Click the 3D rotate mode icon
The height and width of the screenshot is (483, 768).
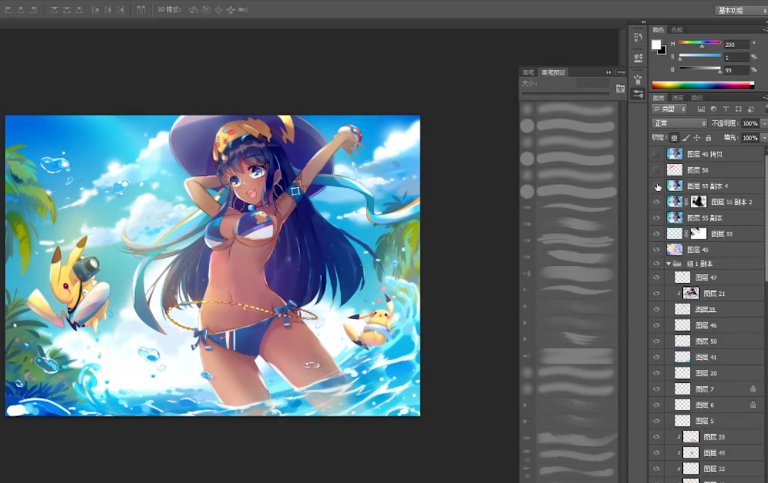tap(194, 10)
